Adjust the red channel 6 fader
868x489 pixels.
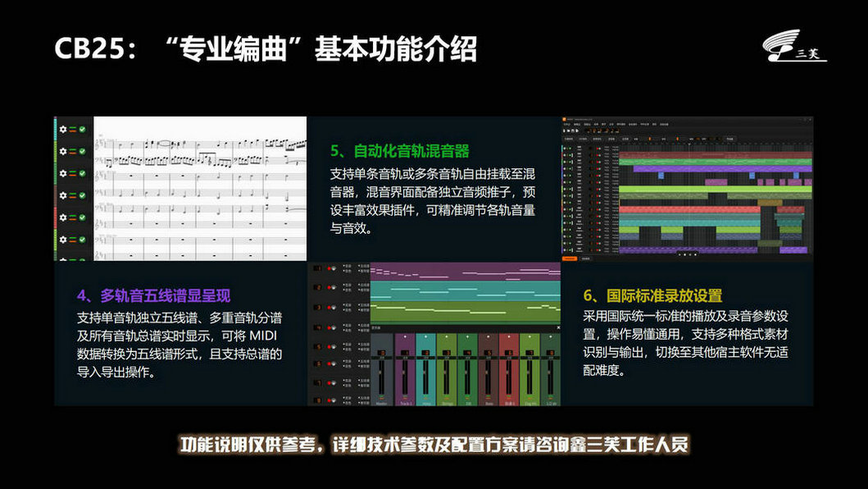509,377
